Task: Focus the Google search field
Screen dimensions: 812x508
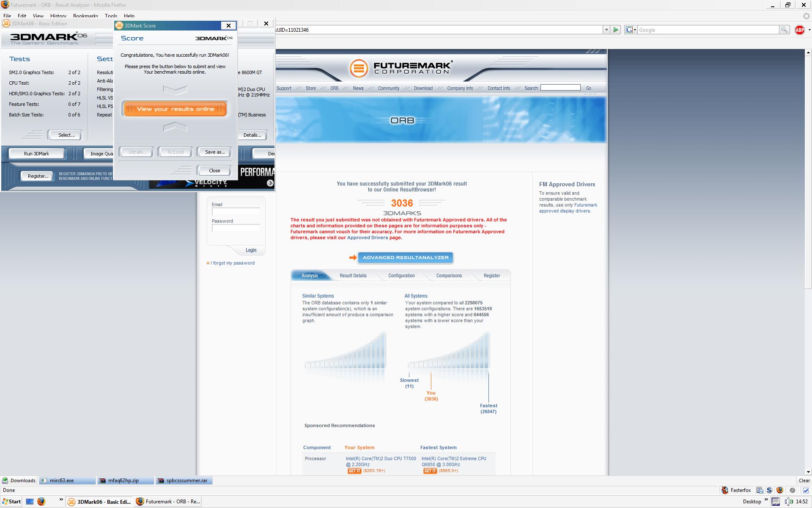Action: (x=708, y=30)
